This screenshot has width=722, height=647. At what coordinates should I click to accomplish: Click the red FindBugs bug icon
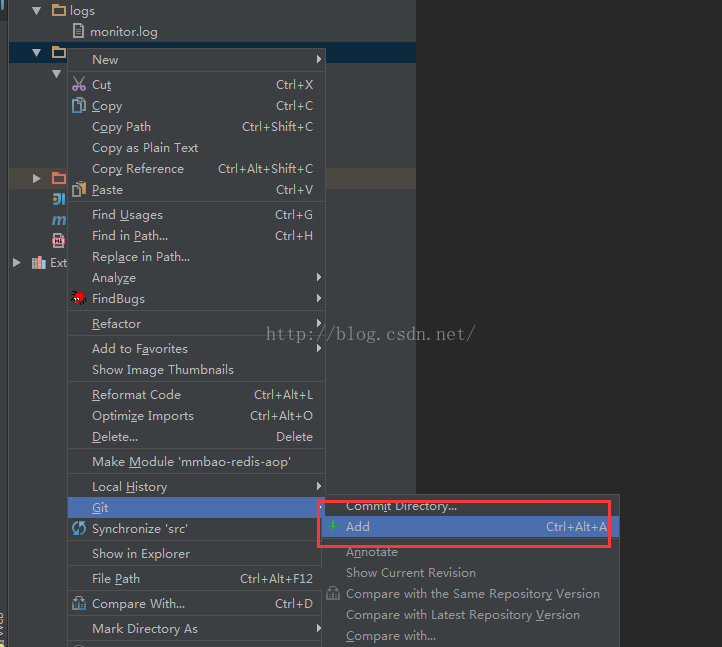click(79, 298)
